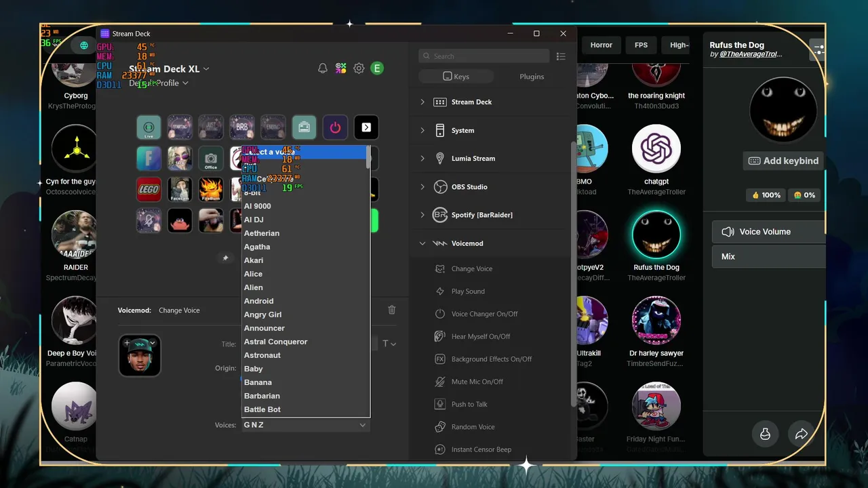Select the red crab key

tap(180, 220)
